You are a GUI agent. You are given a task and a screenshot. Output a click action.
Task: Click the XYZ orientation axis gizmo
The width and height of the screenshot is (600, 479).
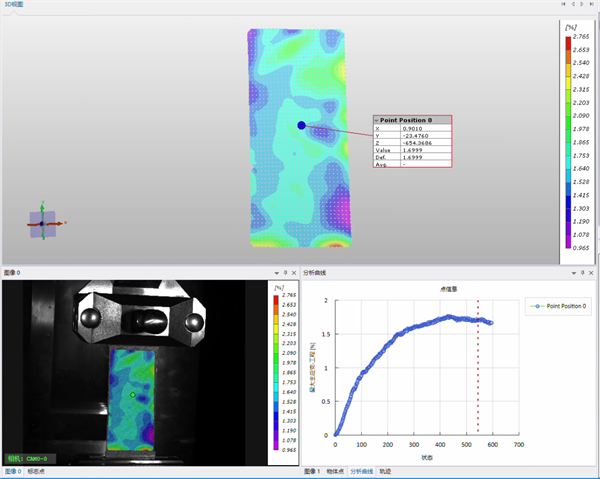[43, 224]
